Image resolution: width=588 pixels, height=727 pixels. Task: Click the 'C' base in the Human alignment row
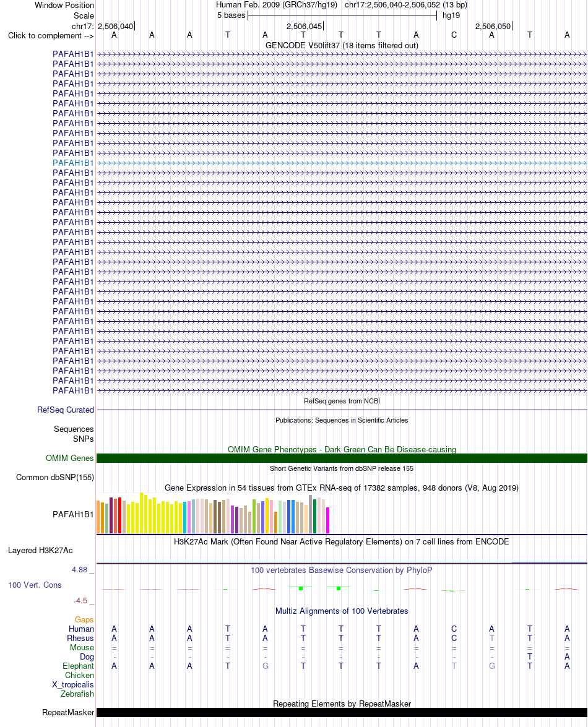[454, 629]
